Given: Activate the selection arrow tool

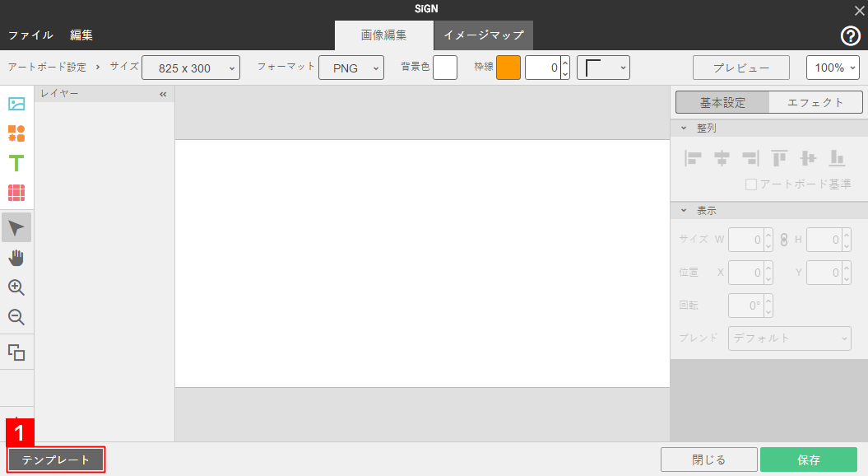Looking at the screenshot, I should pyautogui.click(x=16, y=228).
